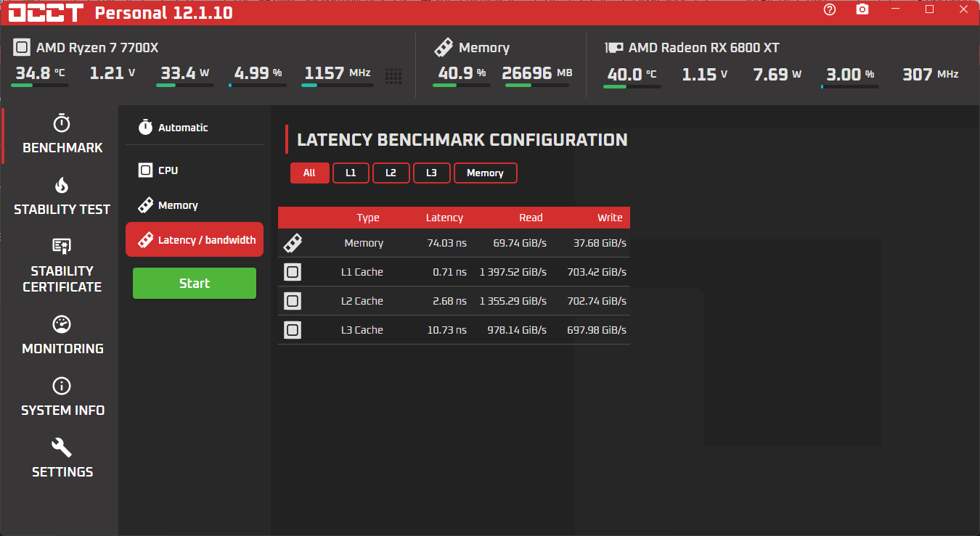This screenshot has width=980, height=536.
Task: Toggle the L1 latency filter
Action: pyautogui.click(x=351, y=173)
